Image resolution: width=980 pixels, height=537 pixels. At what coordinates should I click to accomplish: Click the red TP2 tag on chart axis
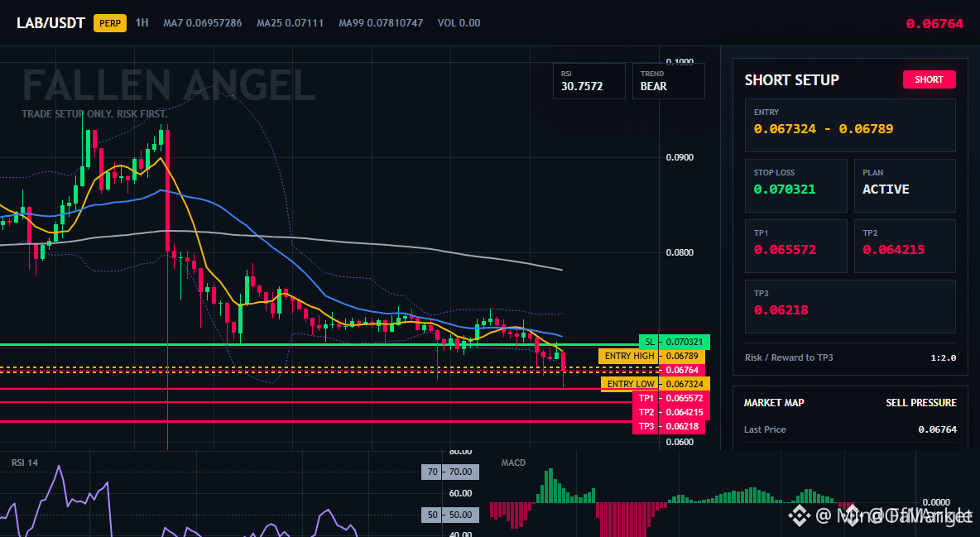point(670,413)
